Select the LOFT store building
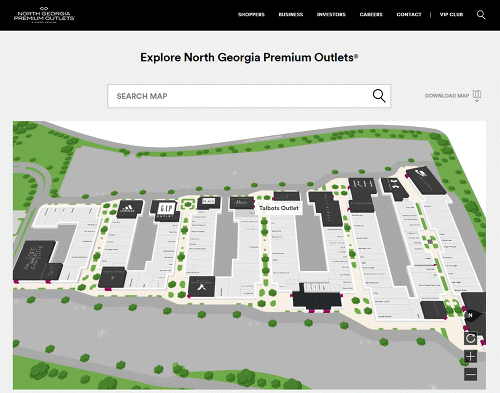500x393 pixels. 287,196
